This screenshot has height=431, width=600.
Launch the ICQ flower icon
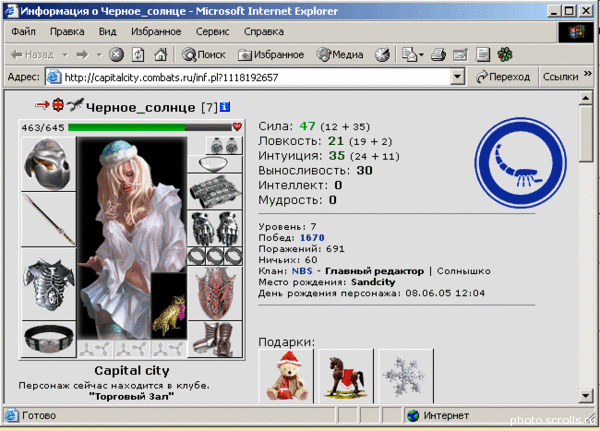click(505, 55)
